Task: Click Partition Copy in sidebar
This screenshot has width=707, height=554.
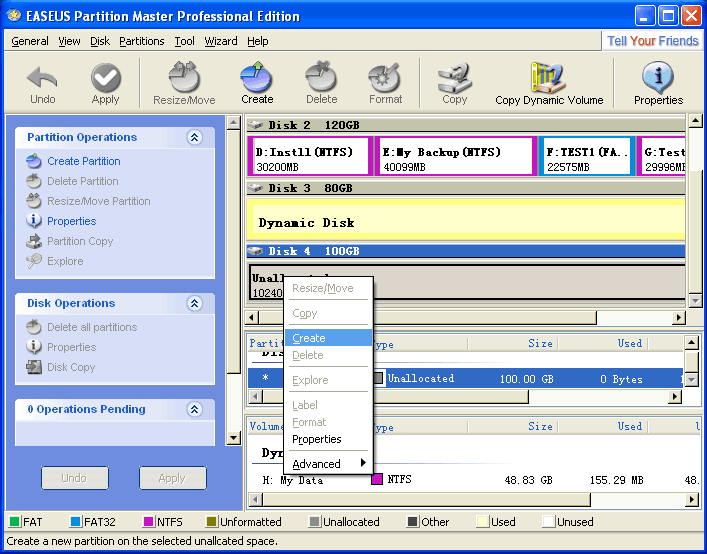Action: [80, 241]
